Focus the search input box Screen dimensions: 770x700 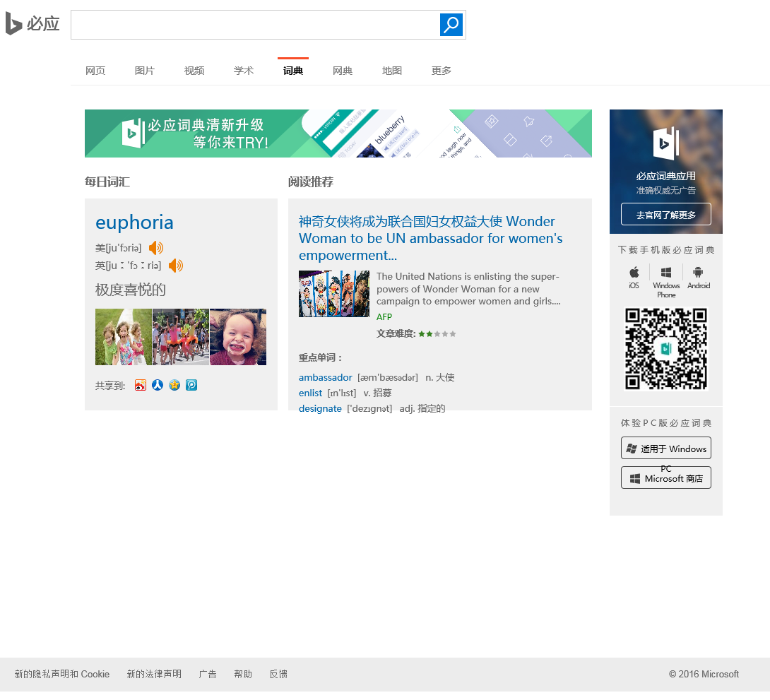255,25
